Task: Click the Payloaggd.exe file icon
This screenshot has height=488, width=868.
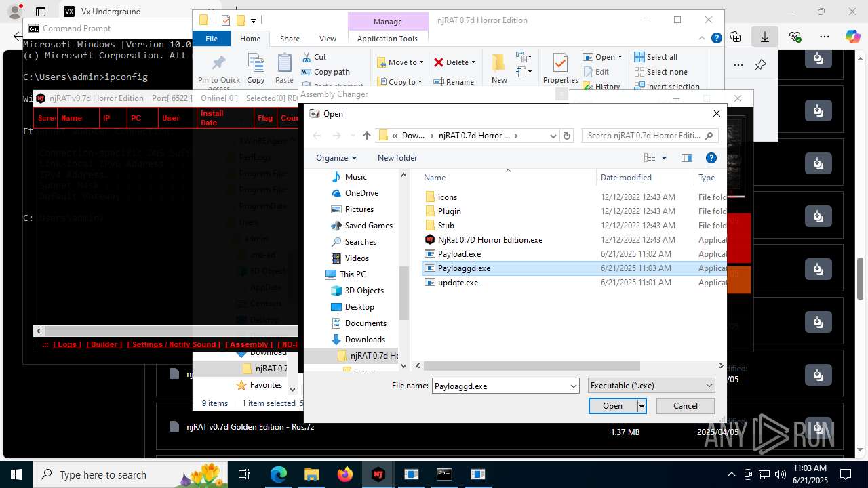Action: 429,268
